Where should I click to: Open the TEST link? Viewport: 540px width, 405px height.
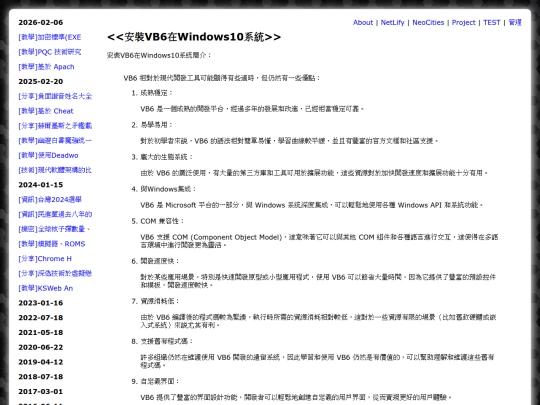[x=491, y=22]
